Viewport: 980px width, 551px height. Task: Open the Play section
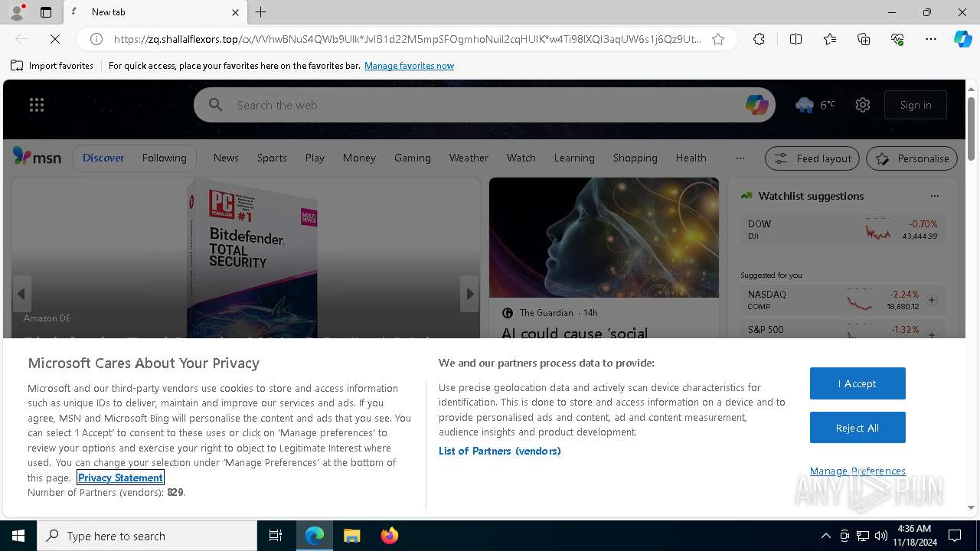315,158
